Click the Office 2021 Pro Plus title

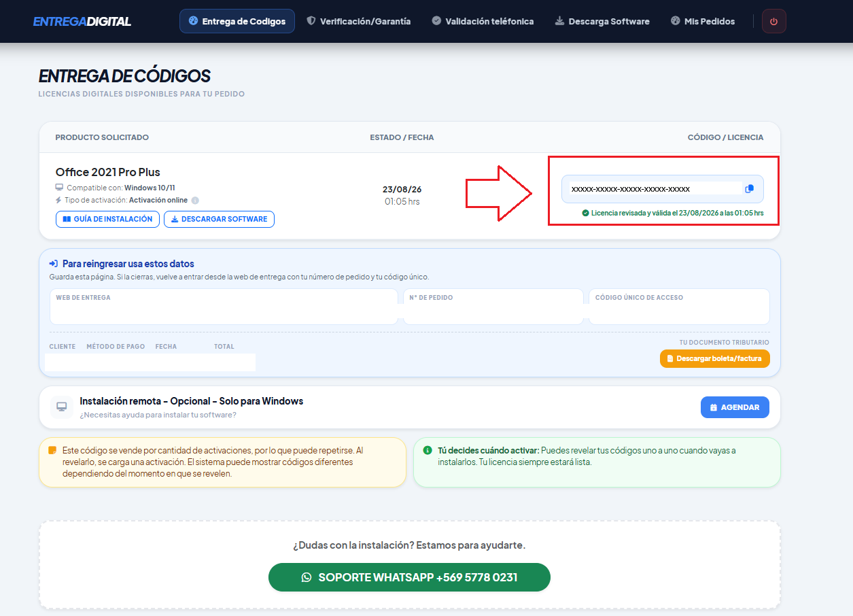coord(108,172)
